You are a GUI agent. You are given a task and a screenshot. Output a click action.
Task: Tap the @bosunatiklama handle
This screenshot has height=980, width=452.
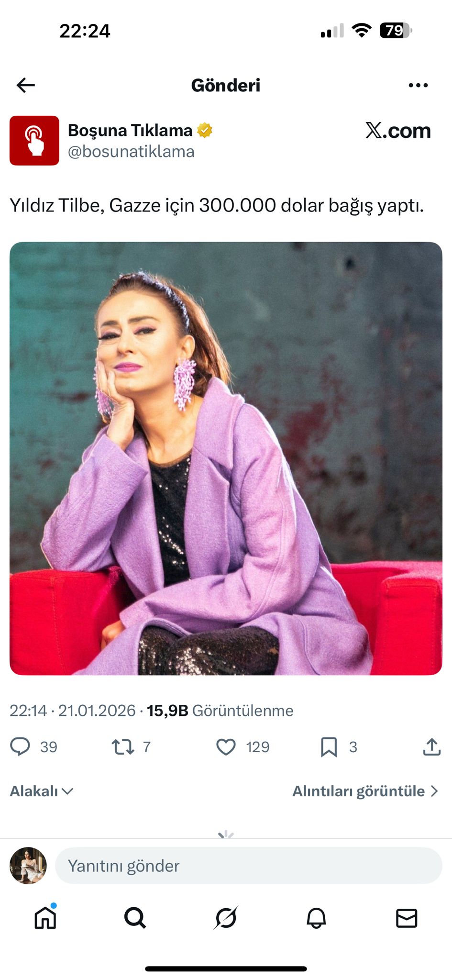pyautogui.click(x=131, y=152)
